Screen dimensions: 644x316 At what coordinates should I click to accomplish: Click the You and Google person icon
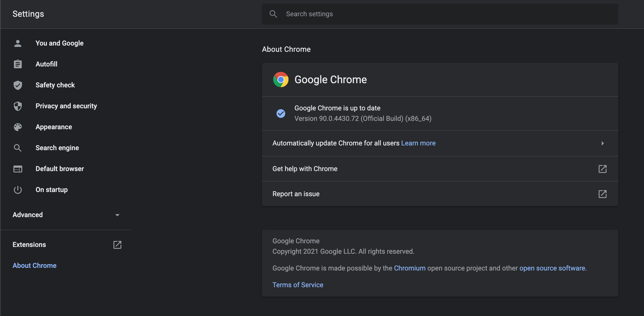(x=18, y=43)
